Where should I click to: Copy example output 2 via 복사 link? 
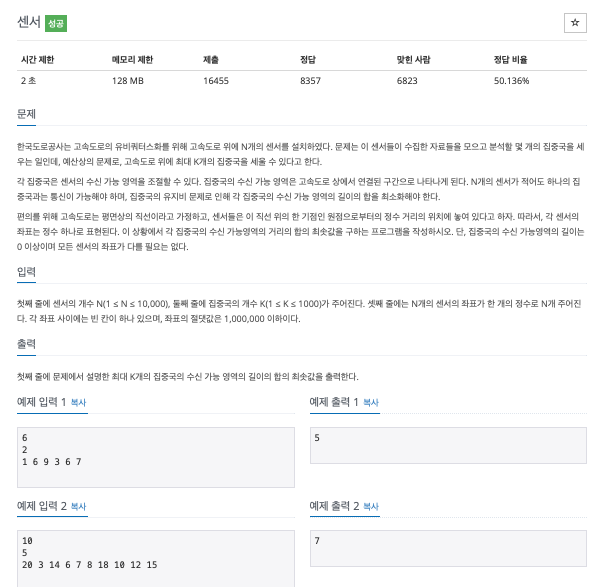(x=370, y=506)
